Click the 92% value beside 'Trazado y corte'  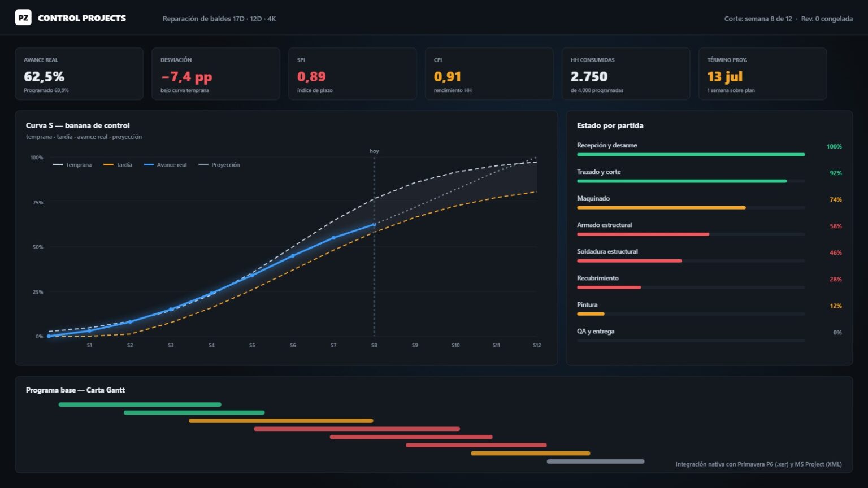836,173
